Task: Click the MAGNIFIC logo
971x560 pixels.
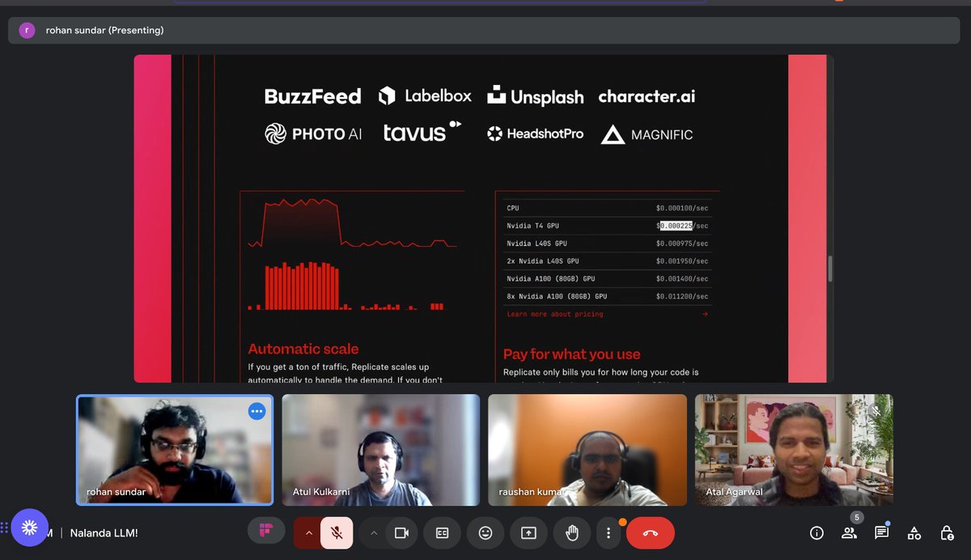Action: (647, 134)
